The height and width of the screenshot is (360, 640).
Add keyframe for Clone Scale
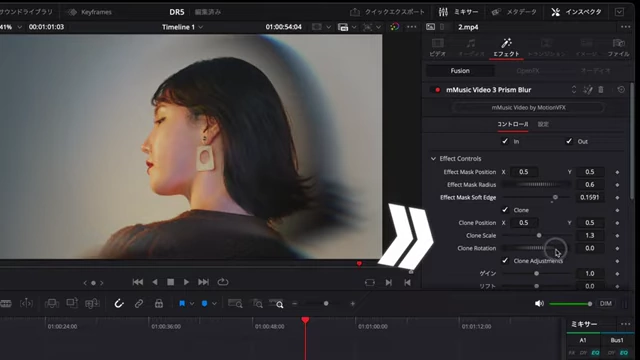tap(617, 236)
